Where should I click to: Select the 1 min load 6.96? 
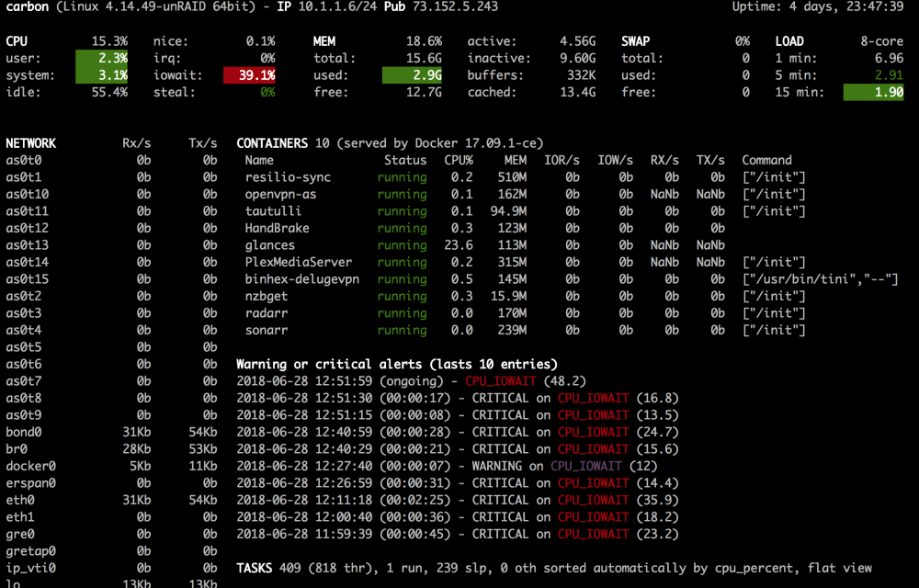point(889,59)
